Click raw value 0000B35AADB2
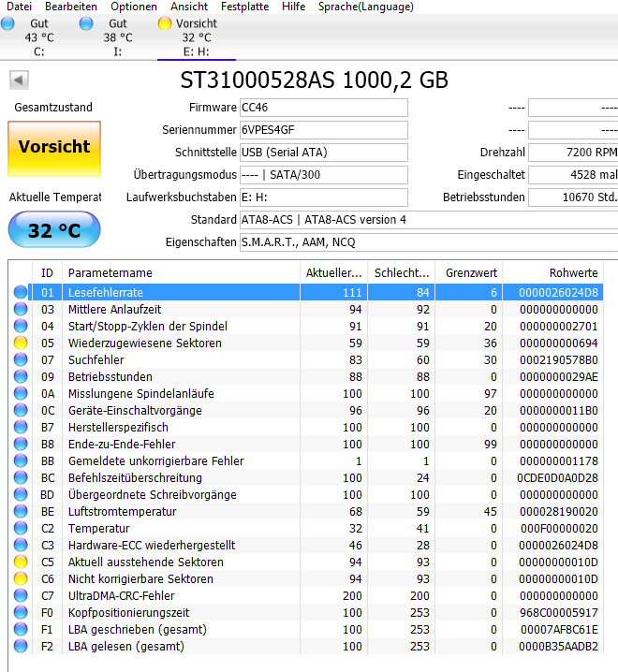This screenshot has width=618, height=672. click(558, 646)
